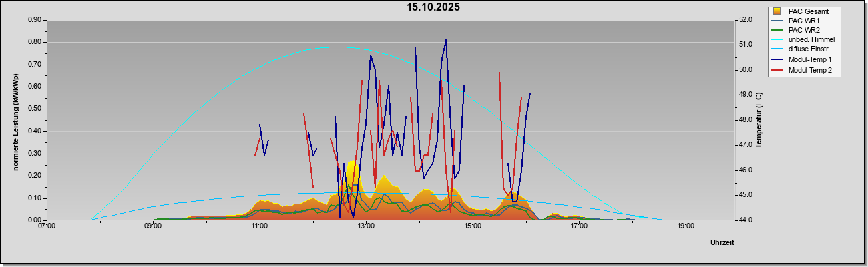Click the 47.0 temperature axis value

click(744, 145)
